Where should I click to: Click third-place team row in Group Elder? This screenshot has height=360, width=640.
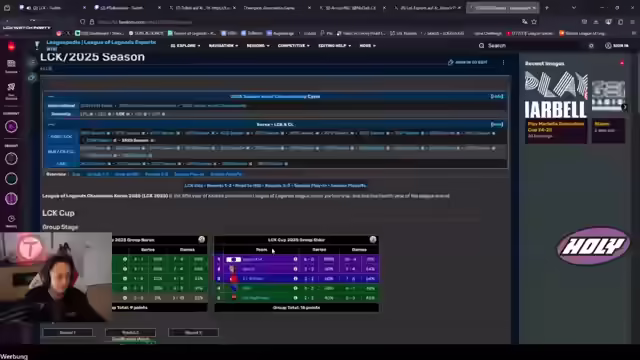point(297,278)
